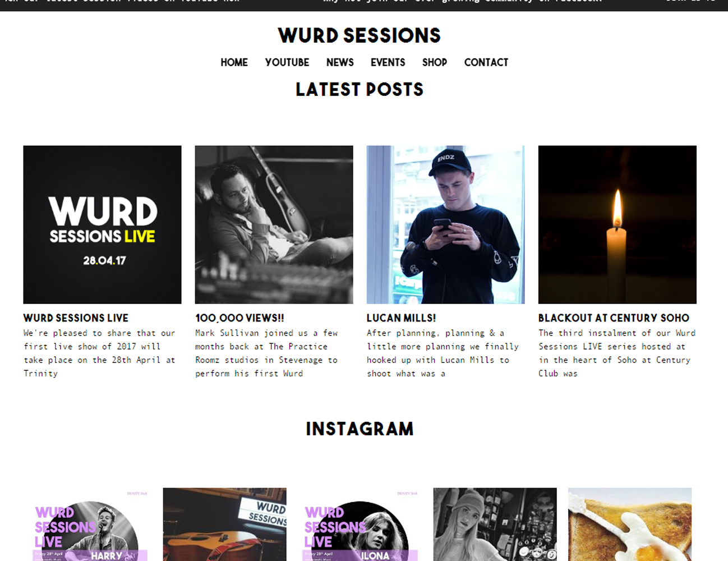Open the Instagram photo of woman in beanie

tap(495, 525)
